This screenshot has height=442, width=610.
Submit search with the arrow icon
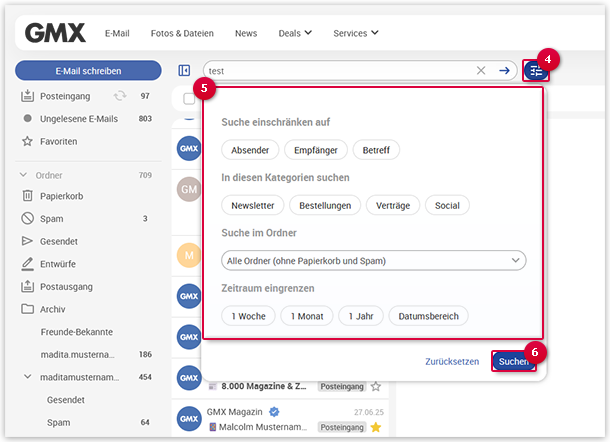[x=504, y=70]
